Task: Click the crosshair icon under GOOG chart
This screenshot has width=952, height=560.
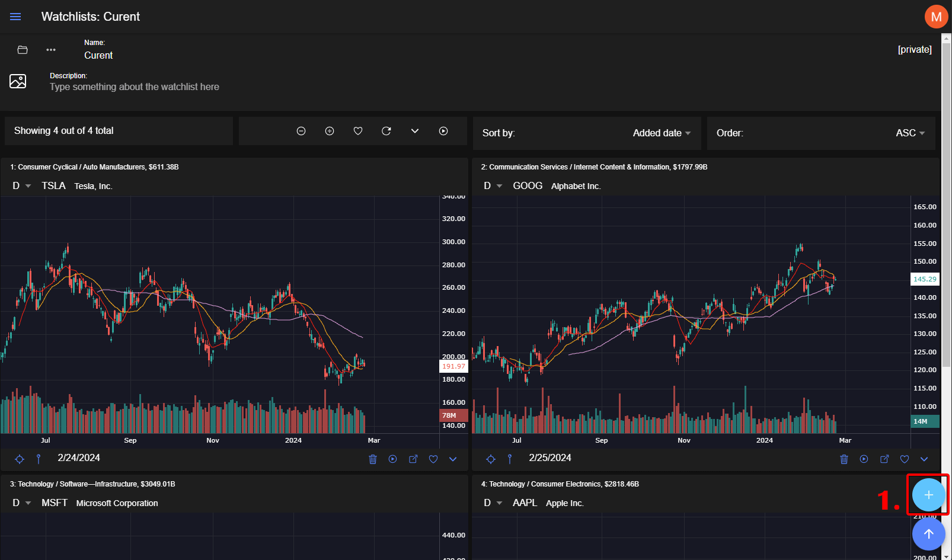Action: 491,459
